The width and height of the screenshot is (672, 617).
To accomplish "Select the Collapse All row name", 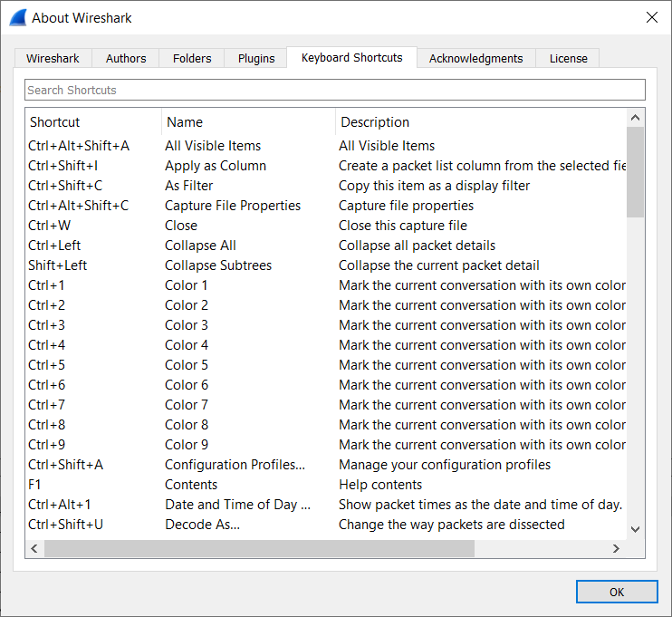I will point(200,246).
